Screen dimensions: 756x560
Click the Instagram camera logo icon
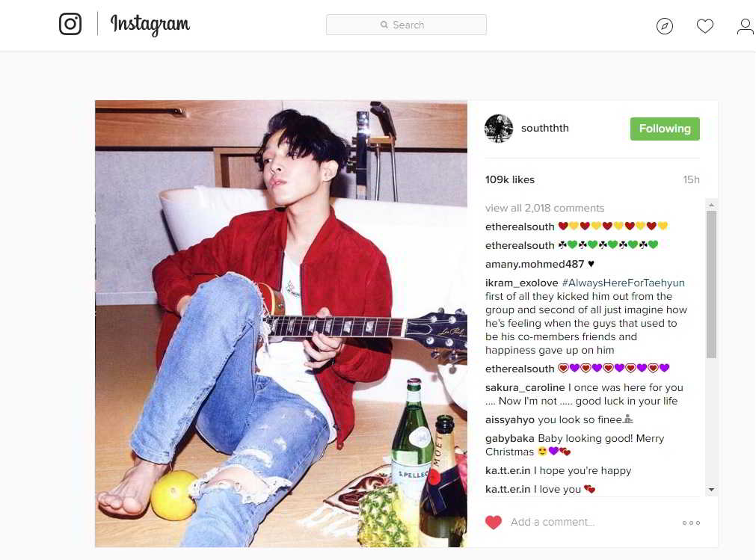(70, 24)
